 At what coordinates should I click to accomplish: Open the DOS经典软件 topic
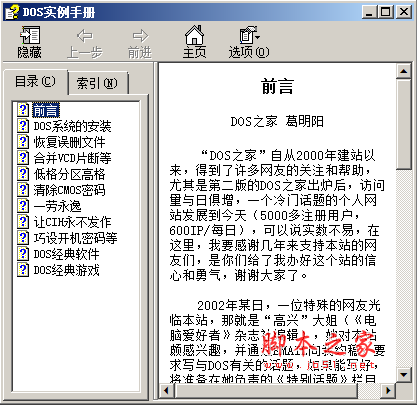click(x=66, y=254)
